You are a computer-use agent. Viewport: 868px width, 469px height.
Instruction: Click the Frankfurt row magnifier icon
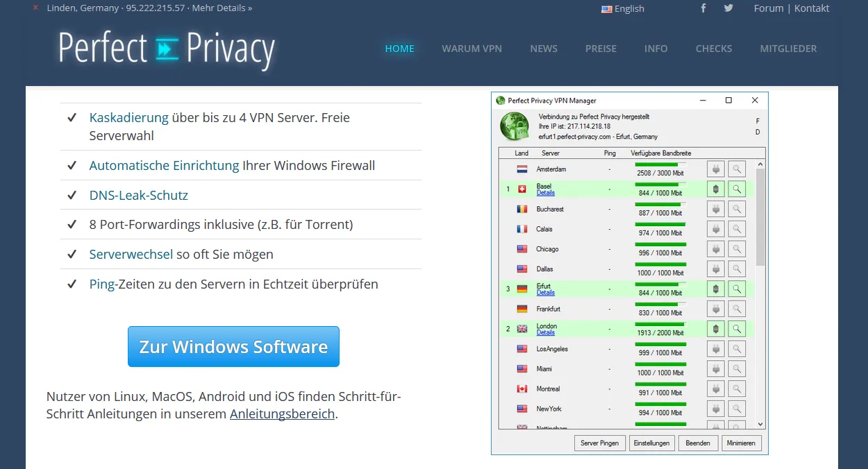point(737,309)
